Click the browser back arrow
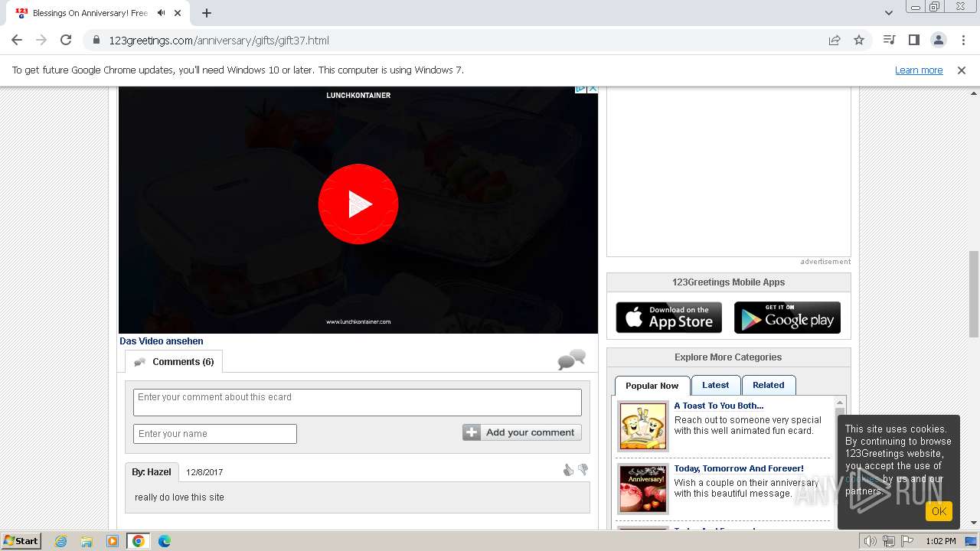 (x=17, y=41)
